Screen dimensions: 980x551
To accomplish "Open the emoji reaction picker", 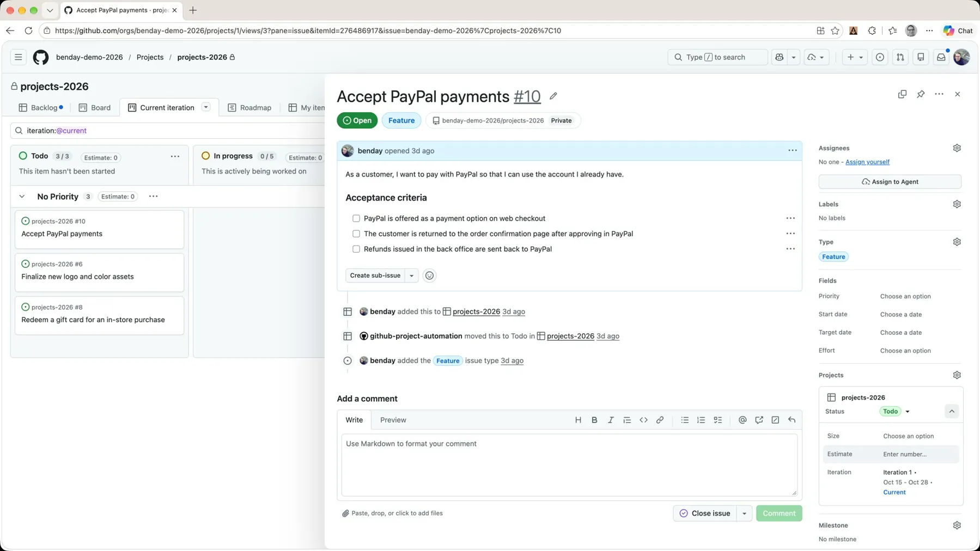I will pyautogui.click(x=429, y=275).
